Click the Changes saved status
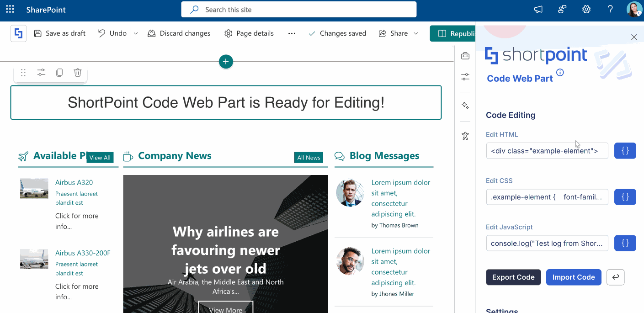Image resolution: width=644 pixels, height=313 pixels. pyautogui.click(x=337, y=33)
